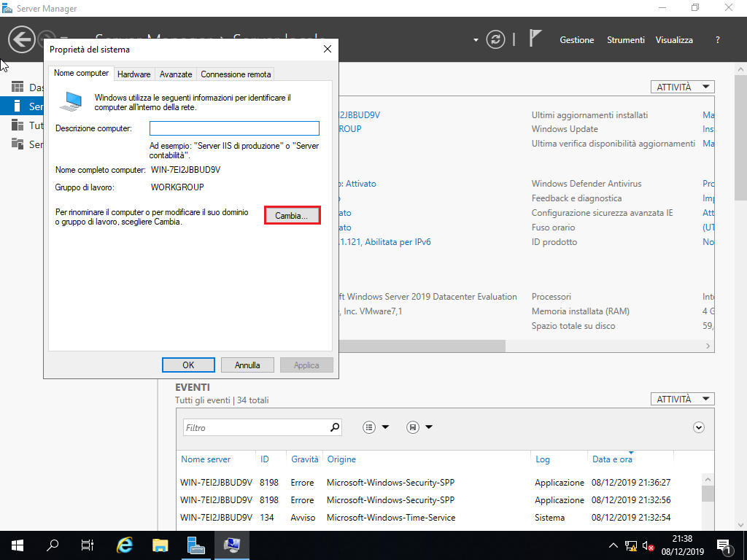The width and height of the screenshot is (747, 560).
Task: Select the Local Server sidebar icon
Action: [x=18, y=106]
